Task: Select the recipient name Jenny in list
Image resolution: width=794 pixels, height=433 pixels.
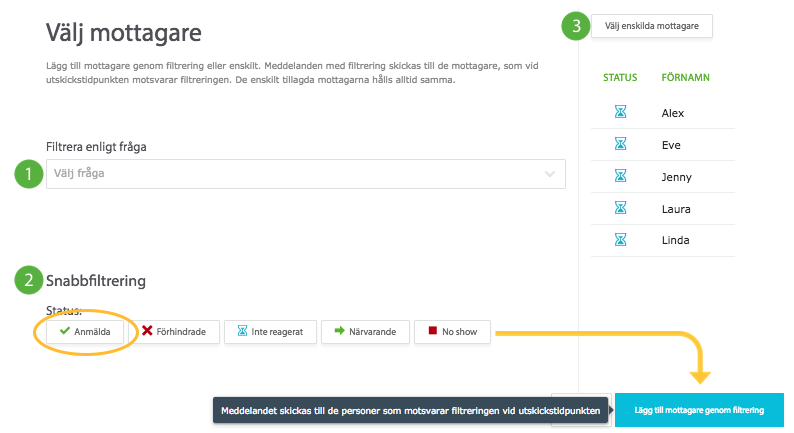Action: pos(677,177)
